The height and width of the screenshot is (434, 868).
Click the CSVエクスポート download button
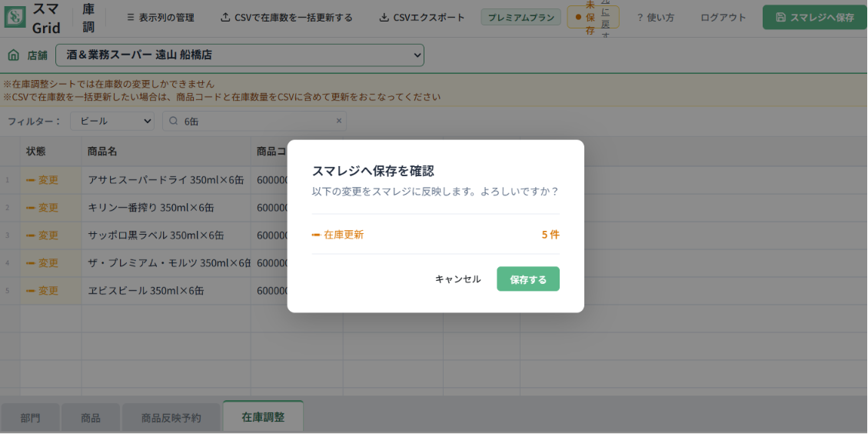422,18
